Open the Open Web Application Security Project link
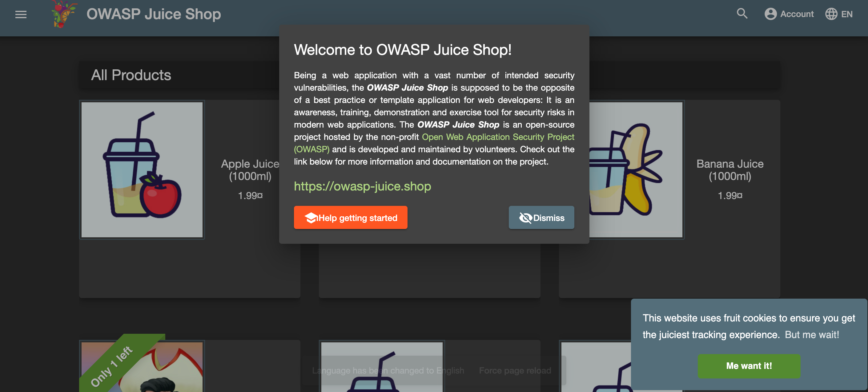This screenshot has width=868, height=392. (x=498, y=137)
